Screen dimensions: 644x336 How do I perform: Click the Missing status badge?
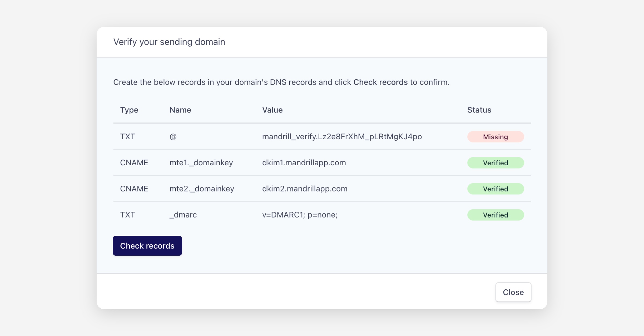pyautogui.click(x=495, y=137)
